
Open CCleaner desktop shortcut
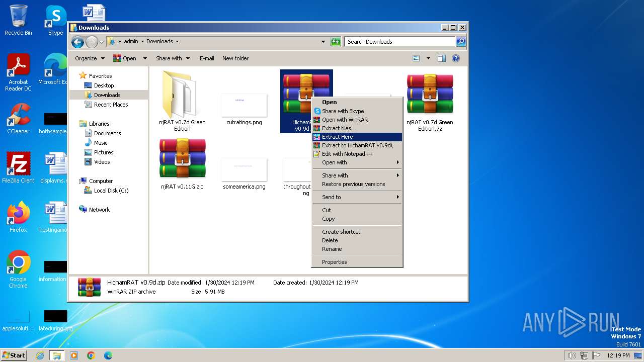18,119
